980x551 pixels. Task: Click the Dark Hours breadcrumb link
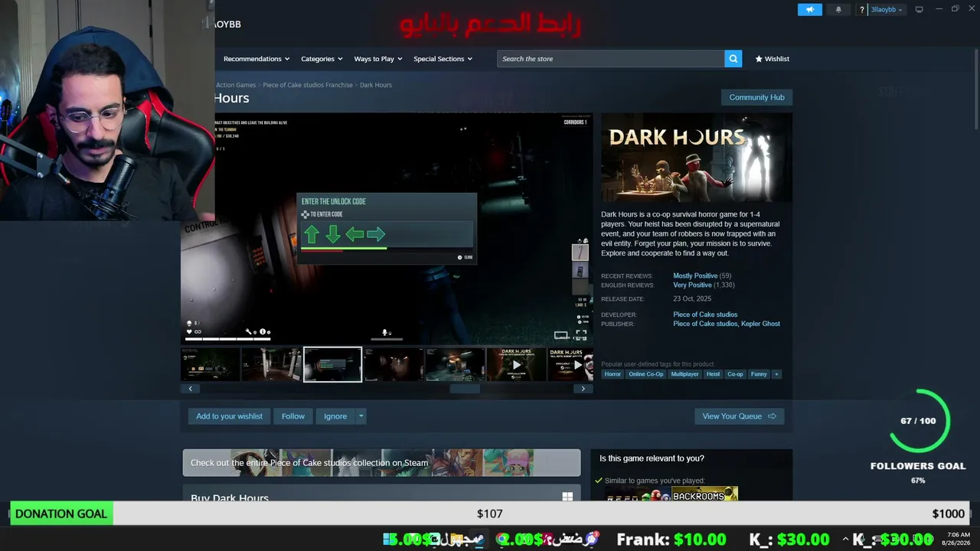point(376,85)
